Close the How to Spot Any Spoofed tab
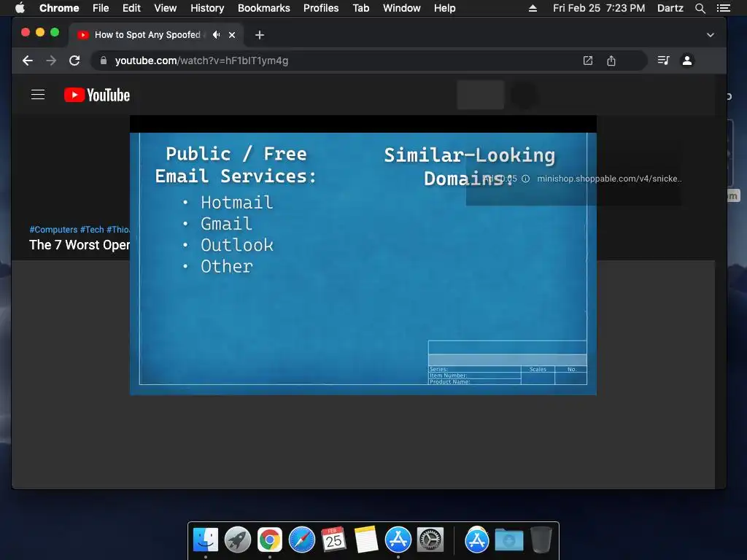This screenshot has width=747, height=560. [x=232, y=35]
